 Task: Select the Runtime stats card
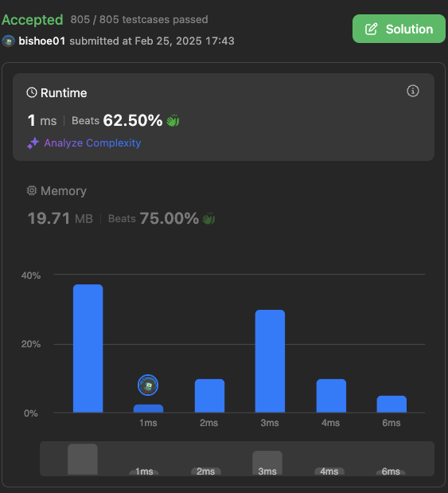224,117
